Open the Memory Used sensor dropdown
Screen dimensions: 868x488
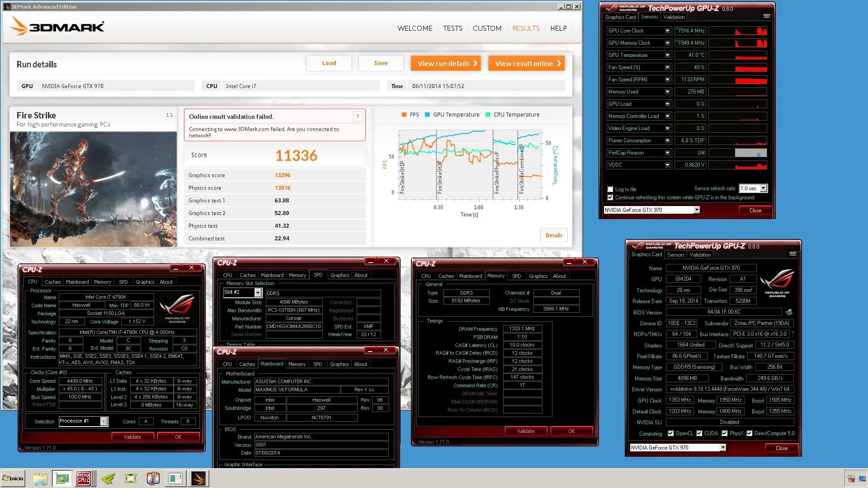pos(667,92)
